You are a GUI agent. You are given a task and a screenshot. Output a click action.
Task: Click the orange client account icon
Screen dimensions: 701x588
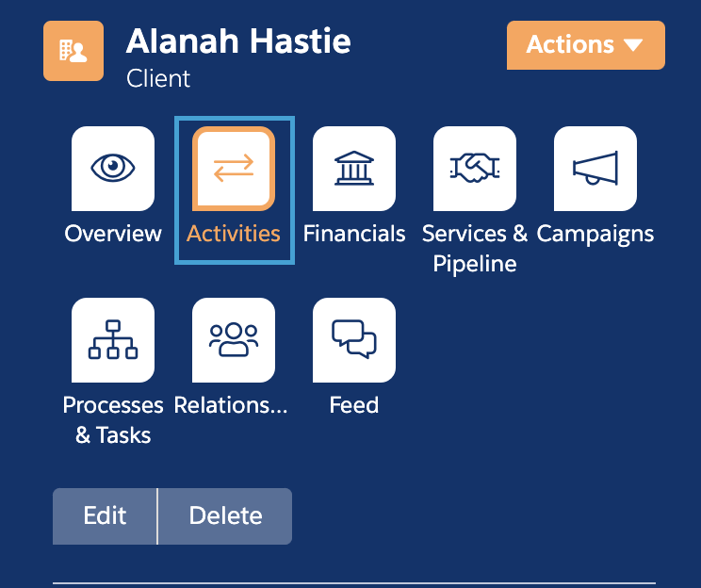coord(73,51)
